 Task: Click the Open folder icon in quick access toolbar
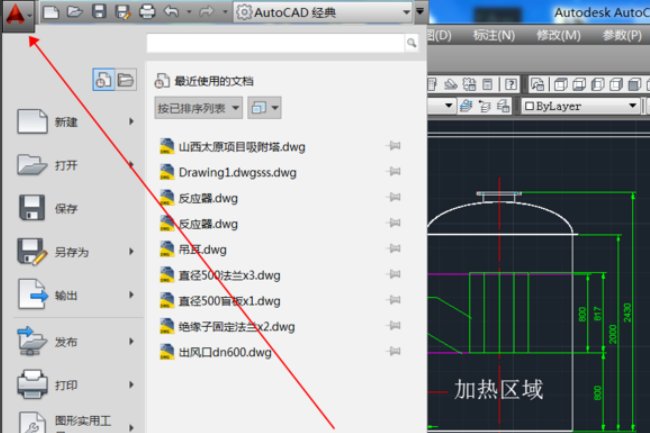click(75, 12)
